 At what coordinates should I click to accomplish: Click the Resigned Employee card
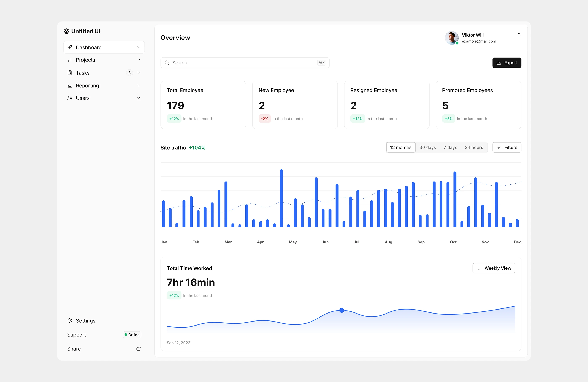(387, 105)
